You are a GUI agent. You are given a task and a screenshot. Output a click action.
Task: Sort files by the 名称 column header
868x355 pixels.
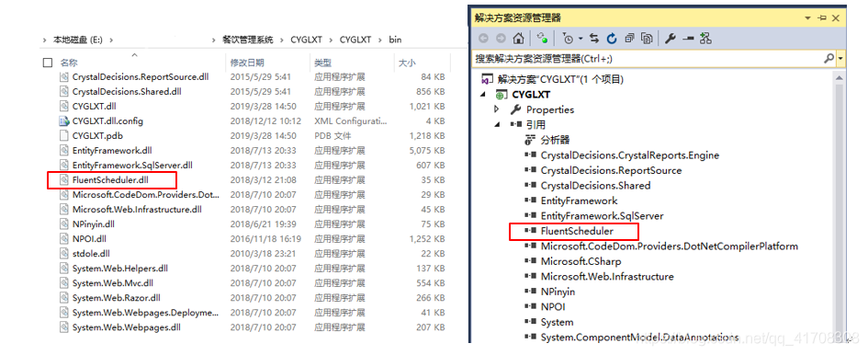tap(69, 63)
